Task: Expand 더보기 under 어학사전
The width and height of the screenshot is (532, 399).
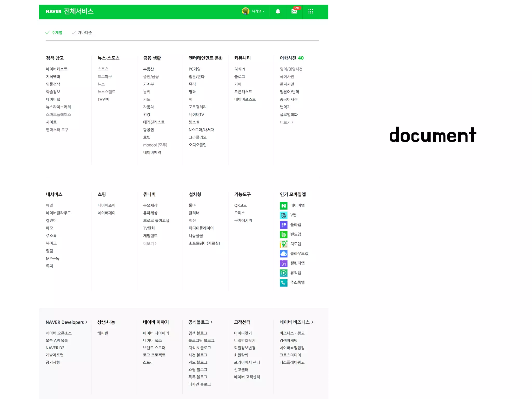Action: coord(286,122)
